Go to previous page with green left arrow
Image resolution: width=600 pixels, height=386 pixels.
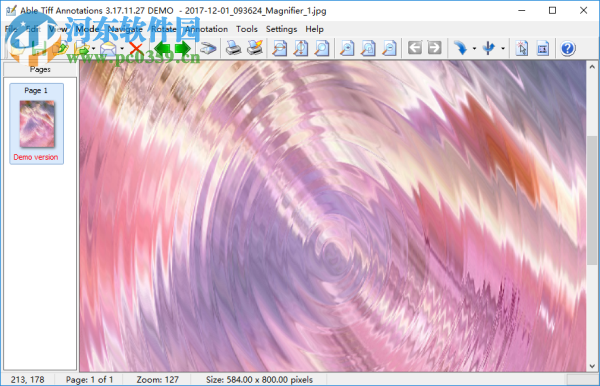[162, 49]
